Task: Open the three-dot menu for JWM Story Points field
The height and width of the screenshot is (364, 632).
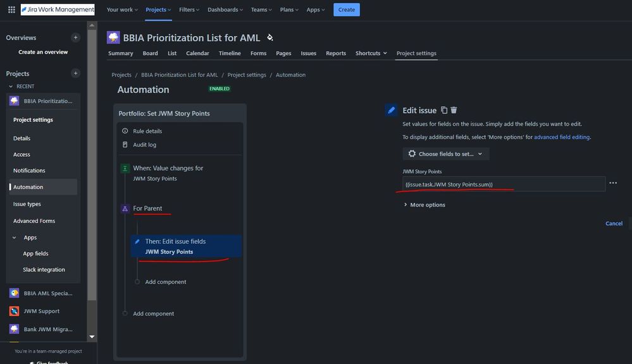Action: pos(613,183)
